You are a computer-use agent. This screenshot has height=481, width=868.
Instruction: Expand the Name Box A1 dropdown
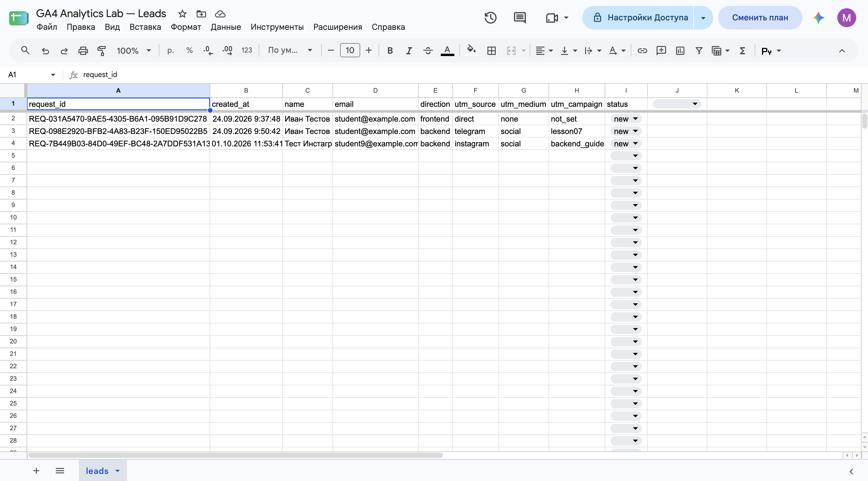pos(53,75)
